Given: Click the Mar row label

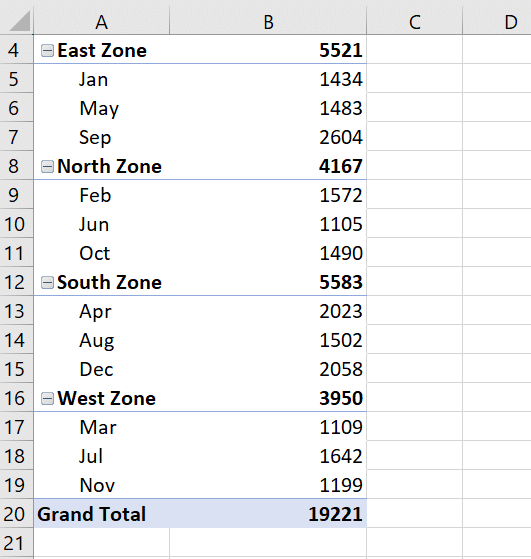Looking at the screenshot, I should 98,427.
